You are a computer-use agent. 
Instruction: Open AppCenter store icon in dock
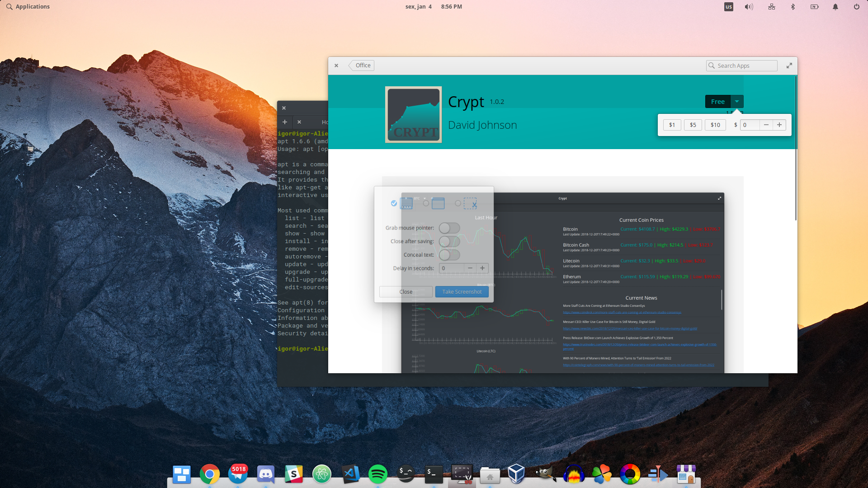click(686, 474)
